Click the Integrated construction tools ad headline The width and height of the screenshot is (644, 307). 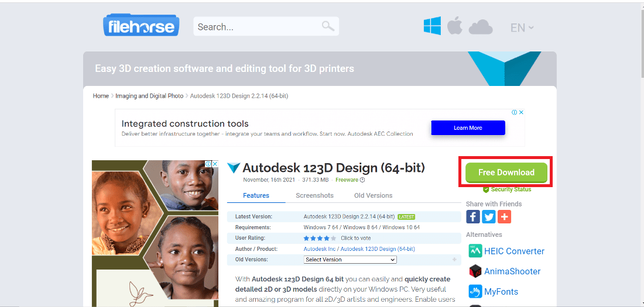pyautogui.click(x=185, y=123)
